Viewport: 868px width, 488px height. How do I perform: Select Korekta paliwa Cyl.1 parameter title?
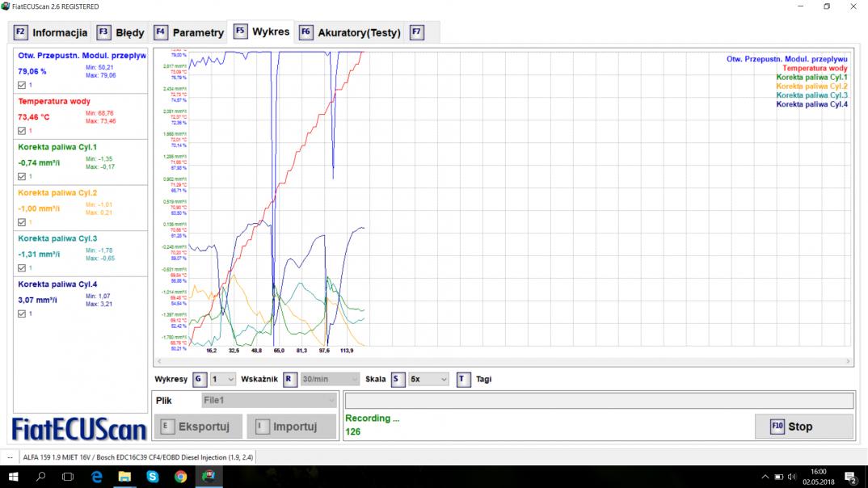coord(57,147)
